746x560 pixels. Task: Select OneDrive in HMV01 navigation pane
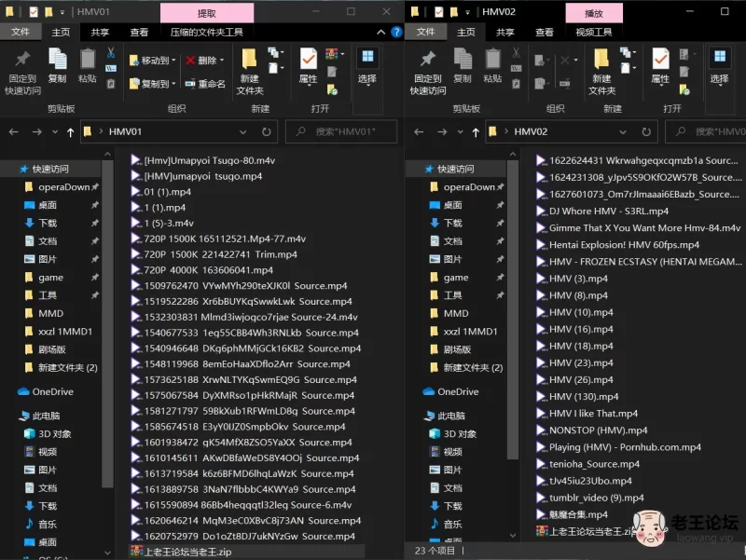pos(52,391)
